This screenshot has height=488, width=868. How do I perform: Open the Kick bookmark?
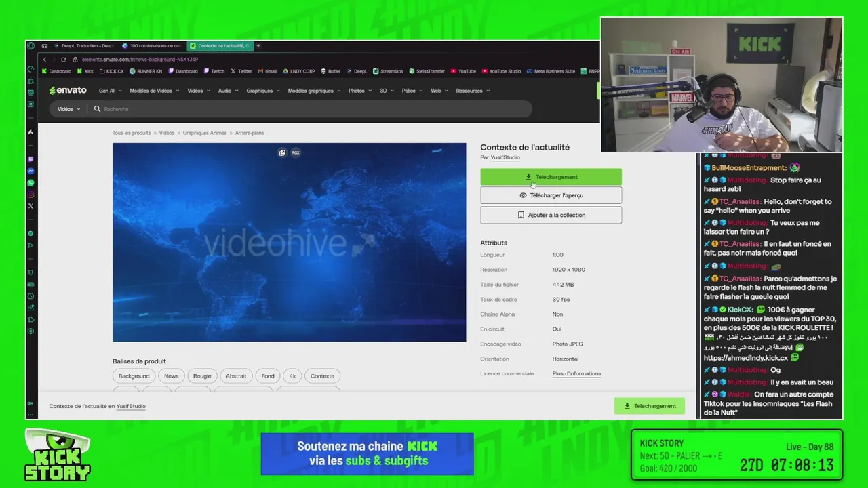[x=85, y=71]
